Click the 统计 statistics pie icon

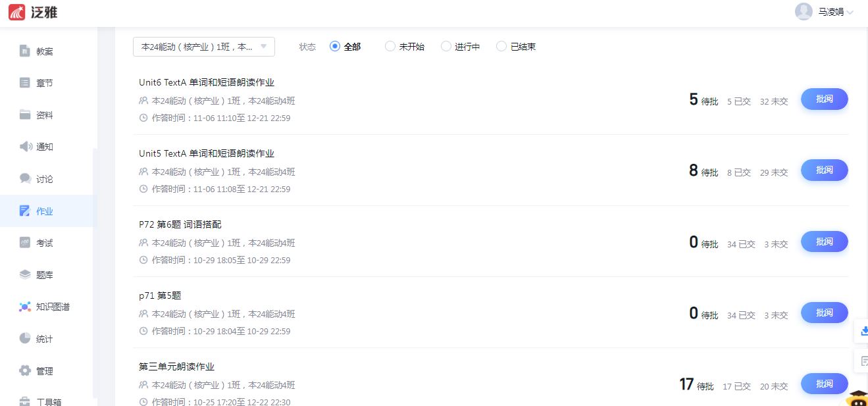(x=25, y=339)
